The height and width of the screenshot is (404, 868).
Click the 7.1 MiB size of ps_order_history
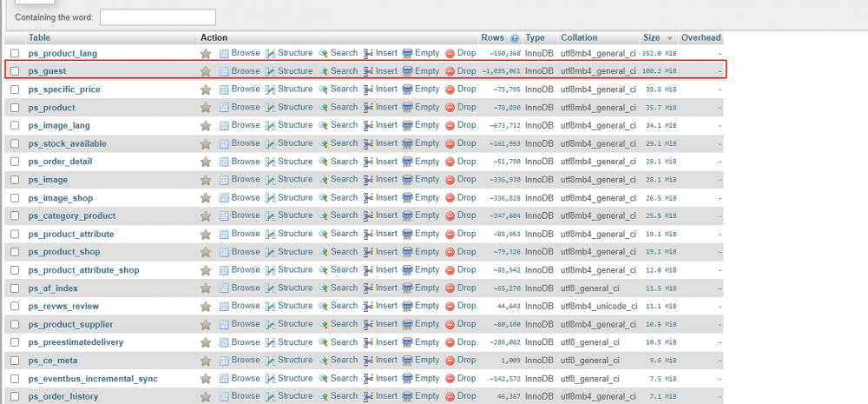point(663,397)
